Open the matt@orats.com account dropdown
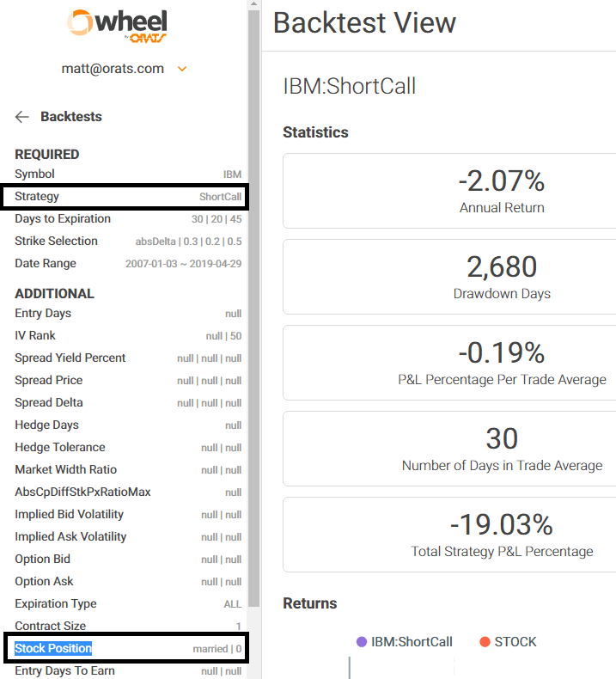This screenshot has width=616, height=679. [182, 69]
